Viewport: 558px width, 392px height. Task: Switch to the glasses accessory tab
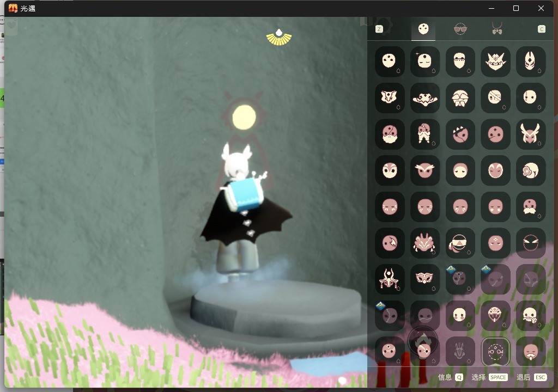(460, 29)
